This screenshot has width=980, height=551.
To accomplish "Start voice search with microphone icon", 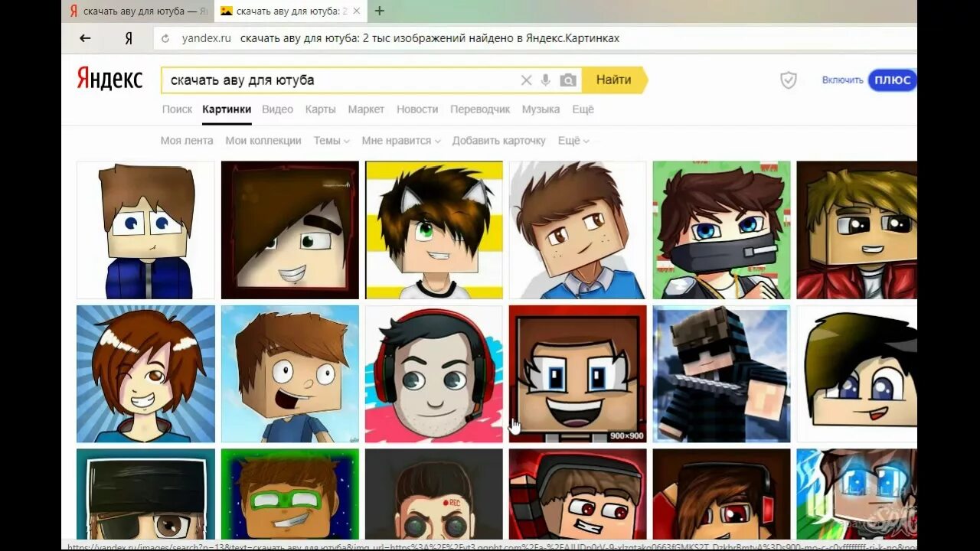I will (x=546, y=80).
